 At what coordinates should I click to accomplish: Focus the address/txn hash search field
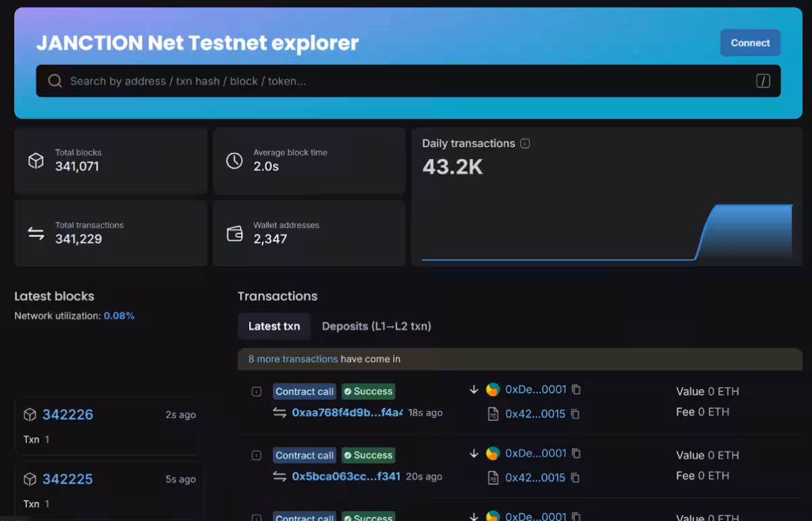click(x=406, y=81)
